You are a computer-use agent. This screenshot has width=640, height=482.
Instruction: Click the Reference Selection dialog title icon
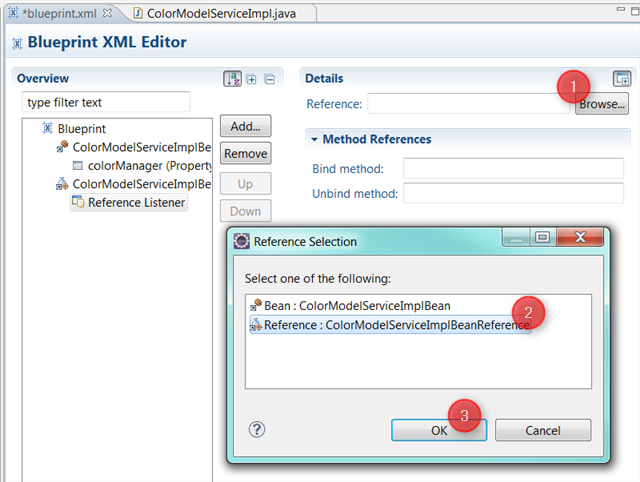pos(241,241)
